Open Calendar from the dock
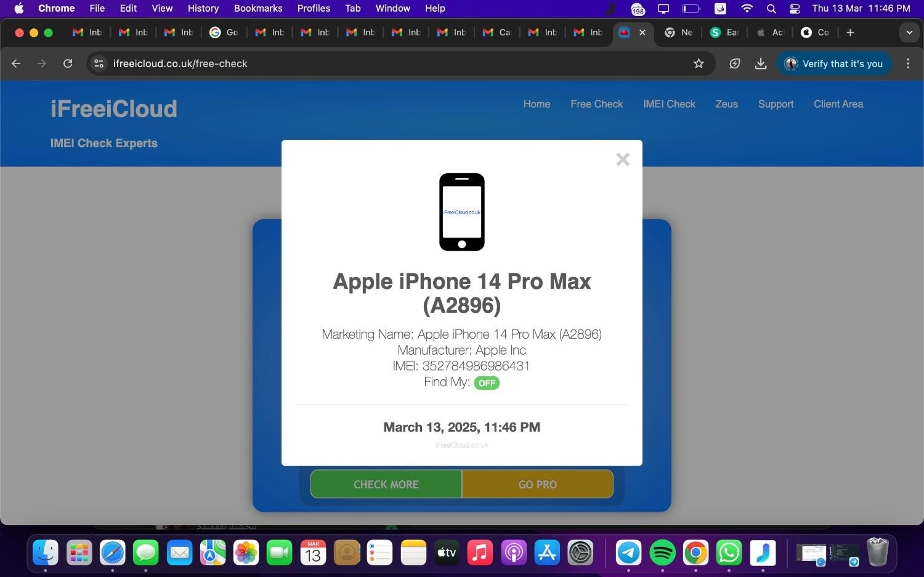 pos(313,552)
